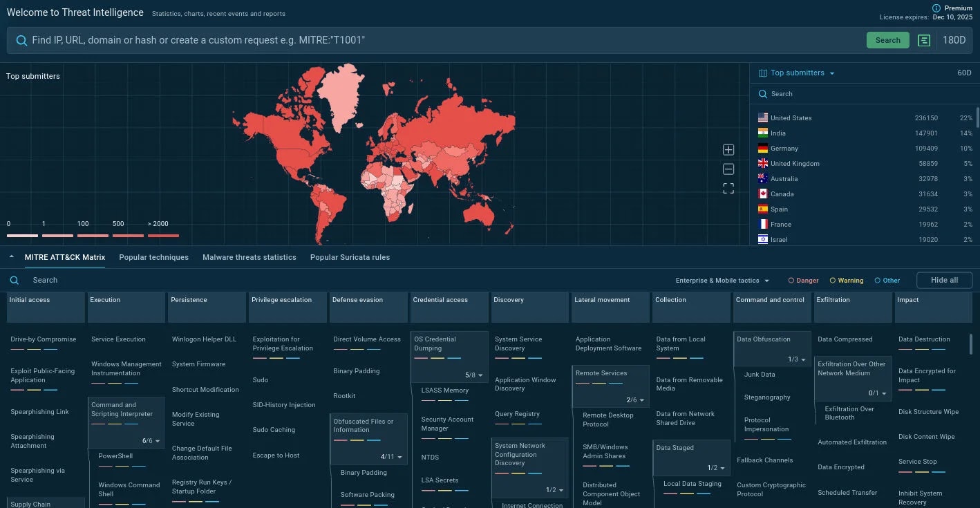Expand Command and Scripting Interpreter 6/6
This screenshot has width=980, height=508.
(151, 441)
